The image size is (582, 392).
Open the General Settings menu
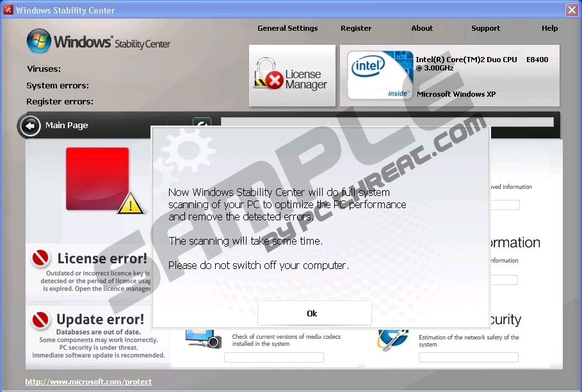click(x=287, y=28)
